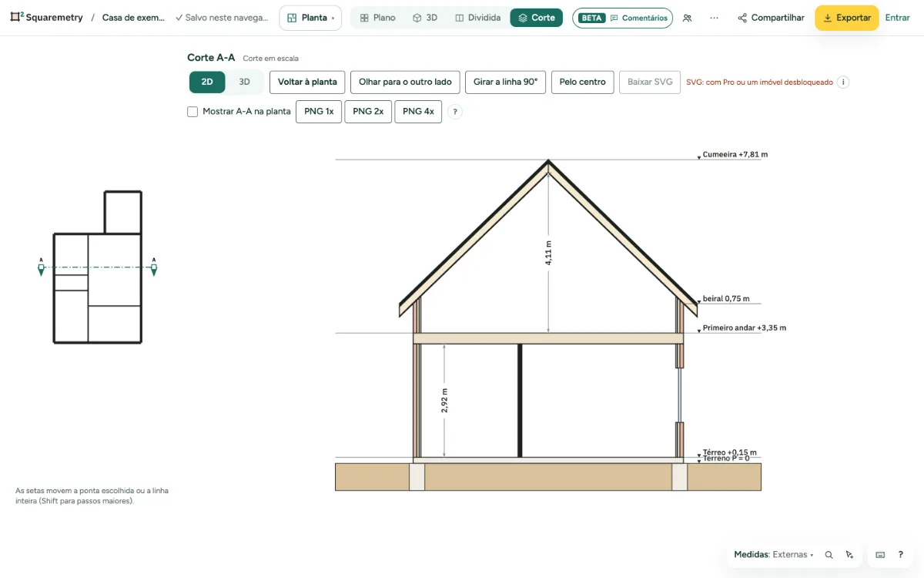Activate the cursor-plus pointer tool icon

coord(849,555)
